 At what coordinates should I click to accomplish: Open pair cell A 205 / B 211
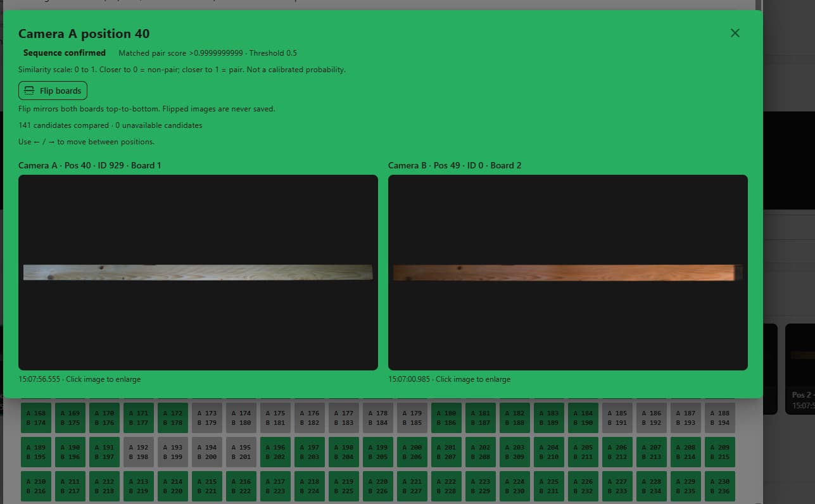(x=584, y=452)
